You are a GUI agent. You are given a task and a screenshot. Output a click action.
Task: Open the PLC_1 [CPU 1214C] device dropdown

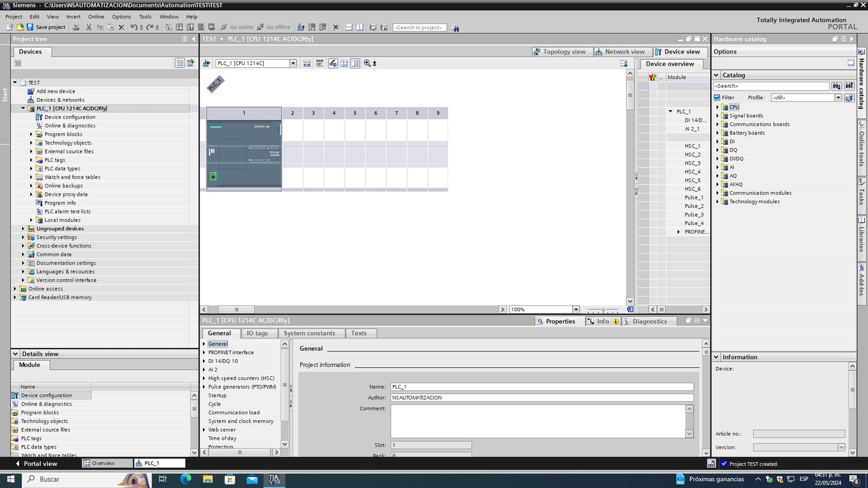pos(293,63)
